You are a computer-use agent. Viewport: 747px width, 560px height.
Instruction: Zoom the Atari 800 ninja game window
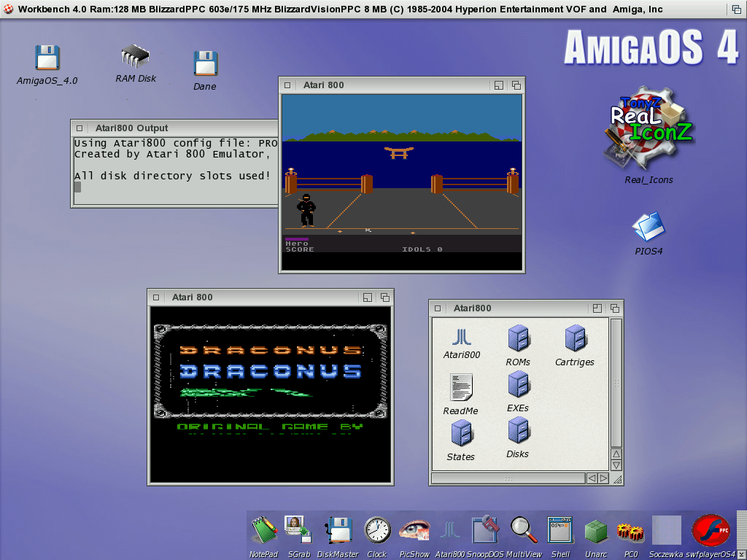pos(499,85)
